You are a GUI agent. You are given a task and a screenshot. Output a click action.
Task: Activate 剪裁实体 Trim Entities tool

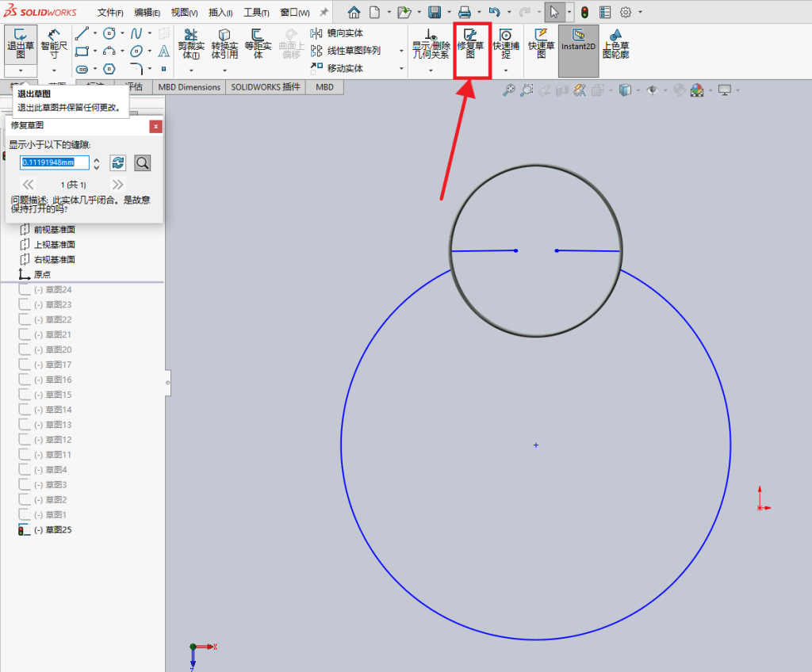191,44
